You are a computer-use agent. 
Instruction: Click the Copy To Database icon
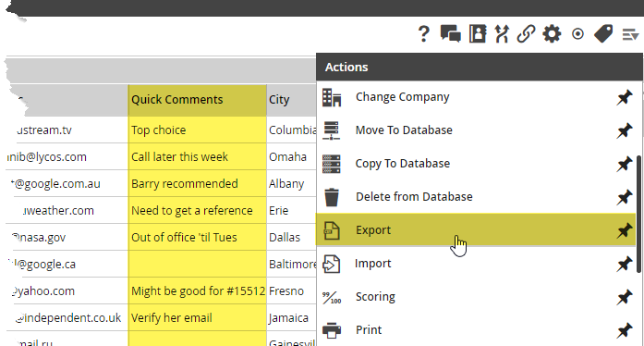(332, 164)
